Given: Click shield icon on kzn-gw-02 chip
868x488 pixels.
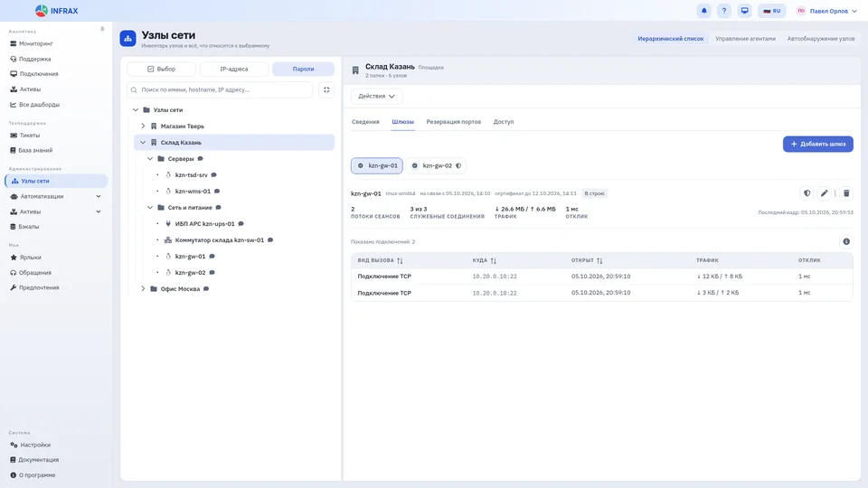Looking at the screenshot, I should pyautogui.click(x=458, y=165).
